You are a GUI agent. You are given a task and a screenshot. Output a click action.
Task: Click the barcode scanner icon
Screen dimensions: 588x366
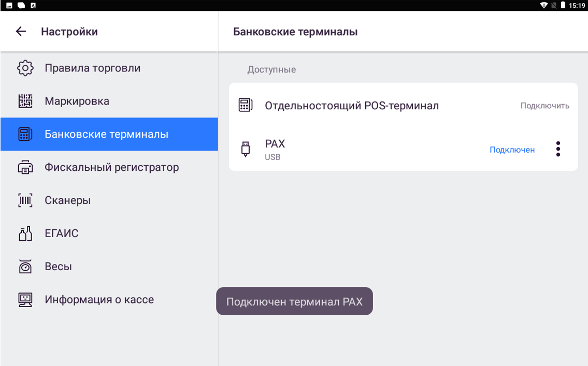(x=25, y=200)
